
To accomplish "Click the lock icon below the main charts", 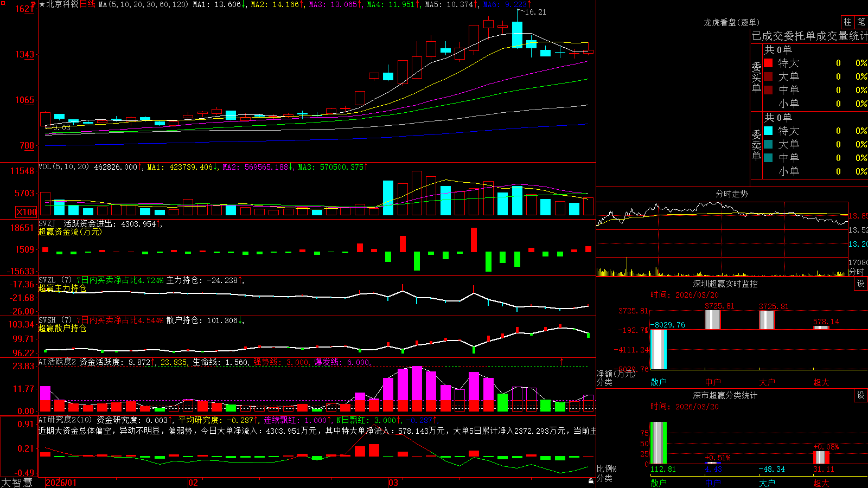I will [x=591, y=481].
